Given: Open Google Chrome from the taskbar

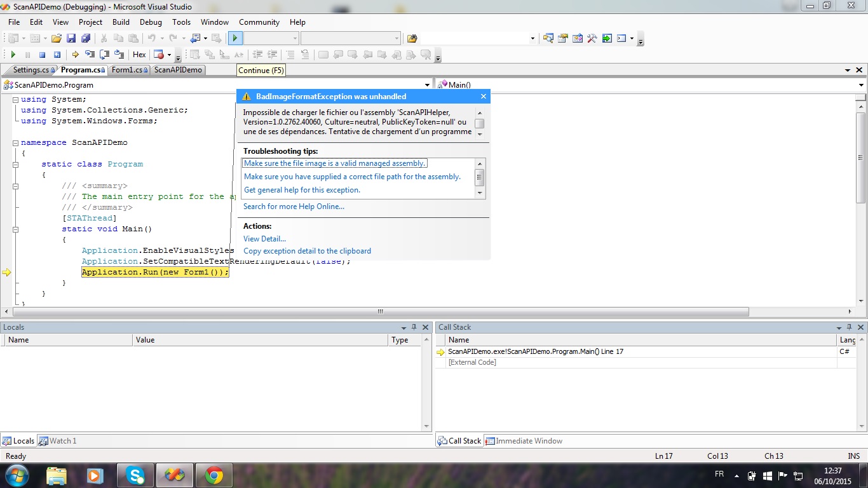Looking at the screenshot, I should 214,475.
